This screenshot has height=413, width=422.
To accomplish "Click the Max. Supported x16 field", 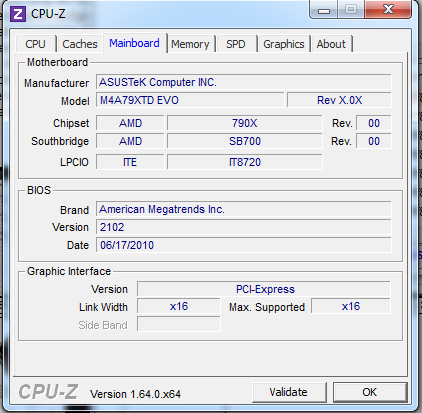I will click(351, 306).
